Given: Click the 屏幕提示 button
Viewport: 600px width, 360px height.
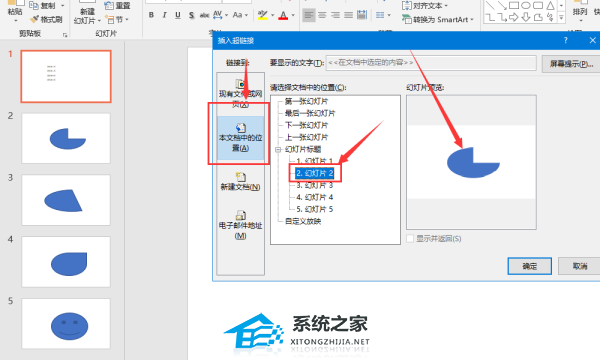Looking at the screenshot, I should (x=571, y=64).
